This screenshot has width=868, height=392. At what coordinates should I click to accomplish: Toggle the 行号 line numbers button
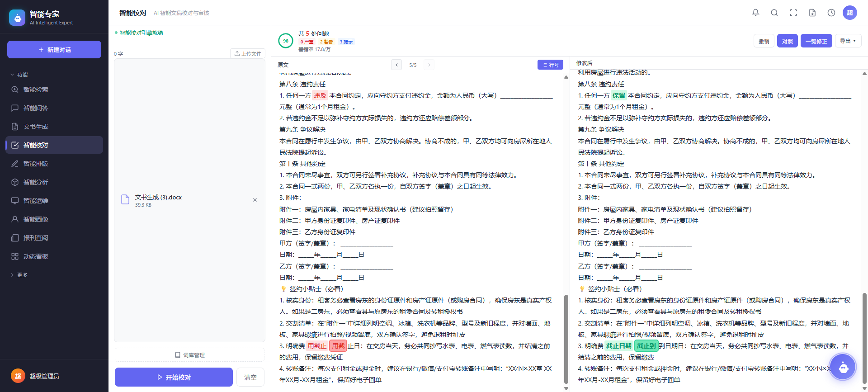click(x=550, y=65)
